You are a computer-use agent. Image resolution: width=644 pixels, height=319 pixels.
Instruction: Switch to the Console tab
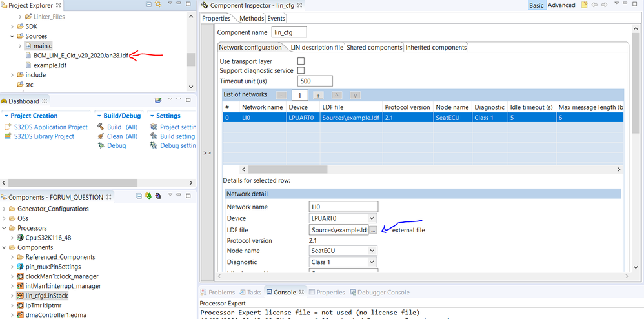click(x=285, y=293)
